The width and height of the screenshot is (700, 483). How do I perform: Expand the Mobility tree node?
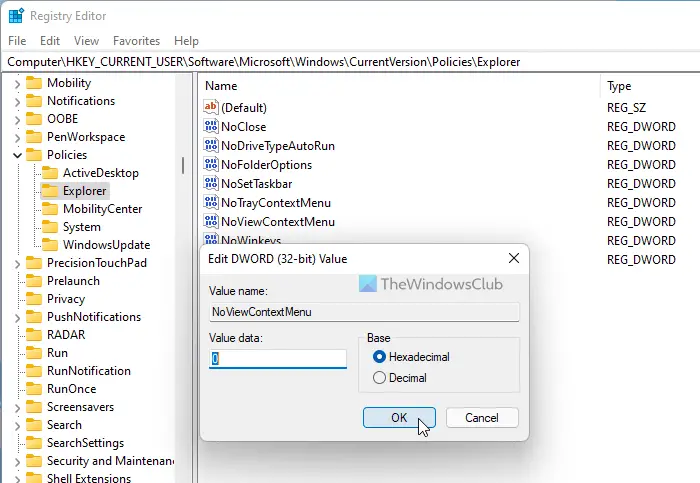pos(17,84)
